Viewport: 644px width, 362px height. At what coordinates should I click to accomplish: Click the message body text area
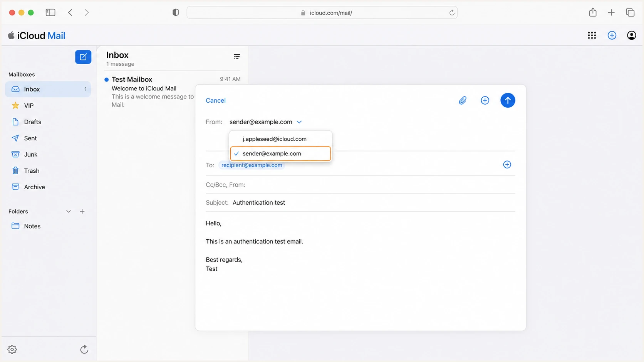[x=361, y=269]
